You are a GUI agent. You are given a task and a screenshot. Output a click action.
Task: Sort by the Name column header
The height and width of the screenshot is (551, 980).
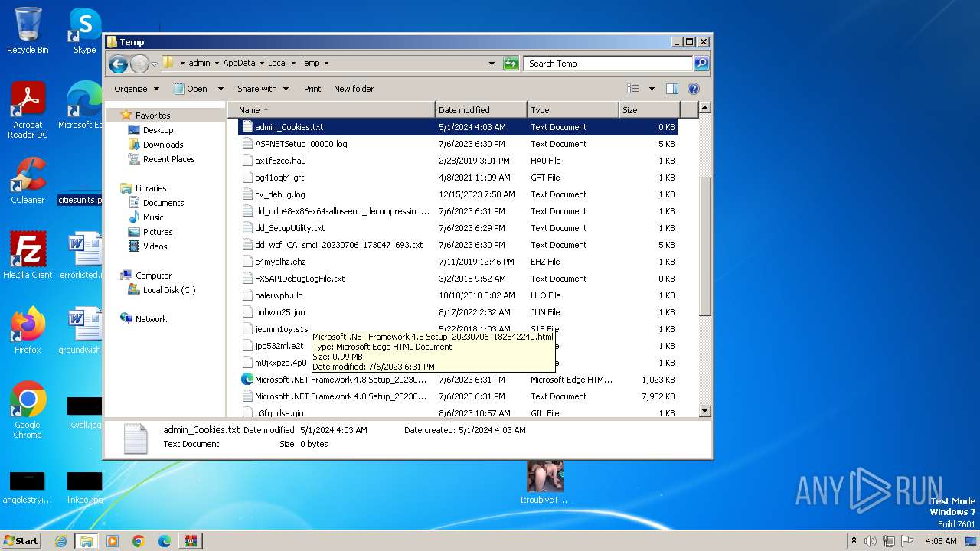coord(332,110)
